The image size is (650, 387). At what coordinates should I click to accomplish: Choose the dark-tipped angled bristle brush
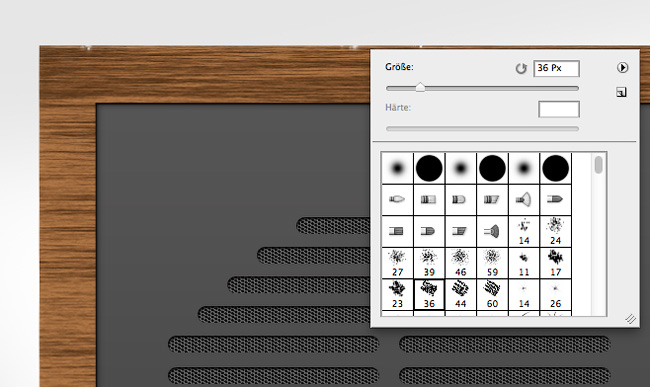pyautogui.click(x=461, y=231)
